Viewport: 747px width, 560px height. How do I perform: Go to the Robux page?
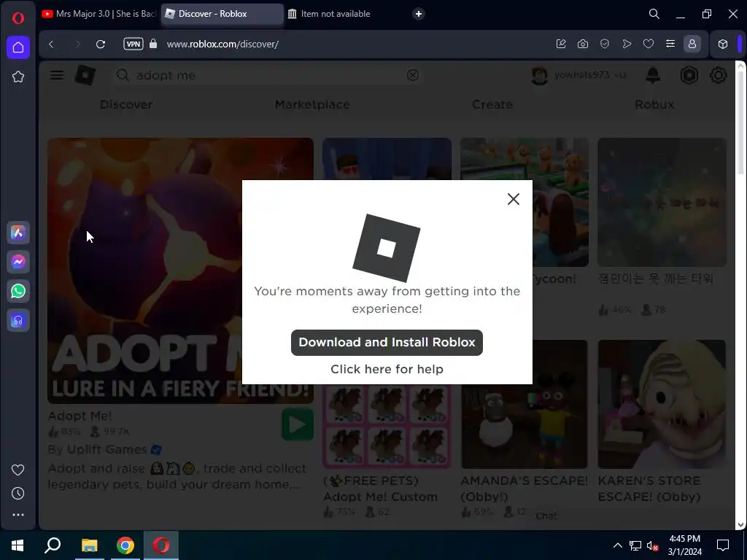coord(654,104)
